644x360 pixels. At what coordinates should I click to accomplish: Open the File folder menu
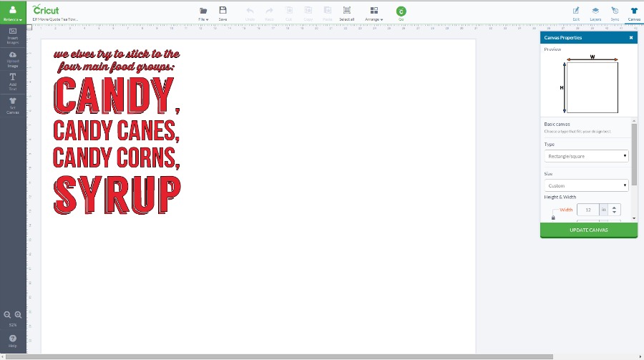pos(203,14)
